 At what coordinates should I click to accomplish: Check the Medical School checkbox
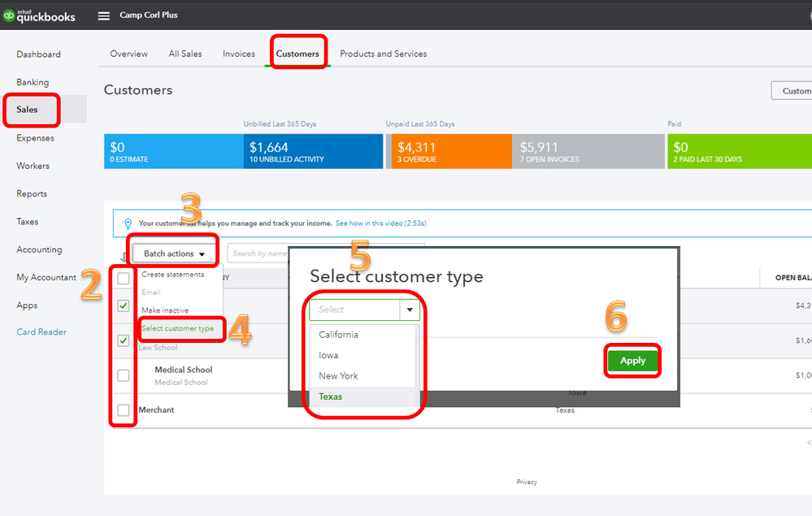124,375
